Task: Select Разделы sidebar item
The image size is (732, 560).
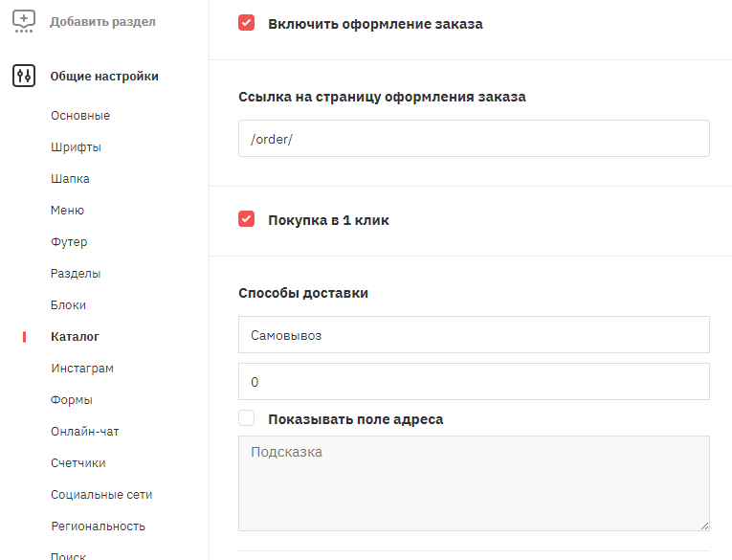Action: (76, 274)
